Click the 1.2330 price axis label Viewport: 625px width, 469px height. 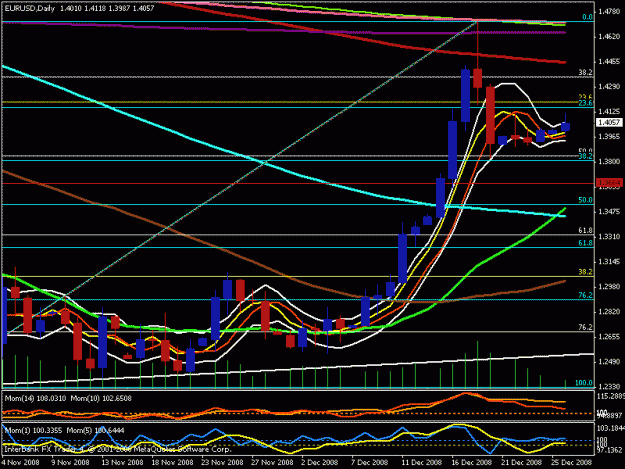point(609,387)
